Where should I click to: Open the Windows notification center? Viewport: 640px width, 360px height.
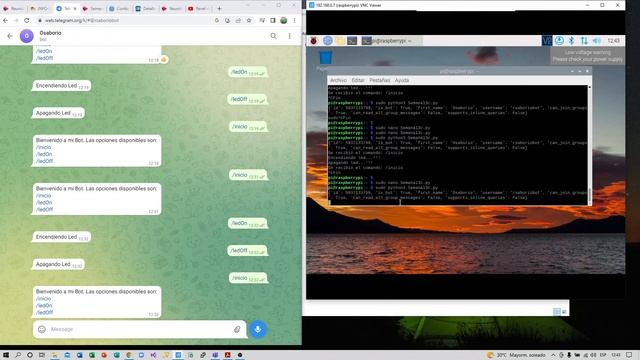629,355
